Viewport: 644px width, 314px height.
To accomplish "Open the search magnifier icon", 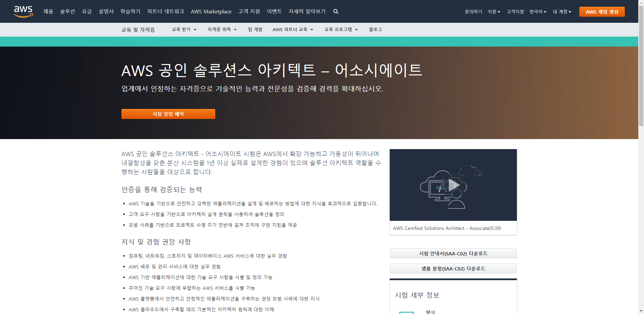I will [x=336, y=11].
